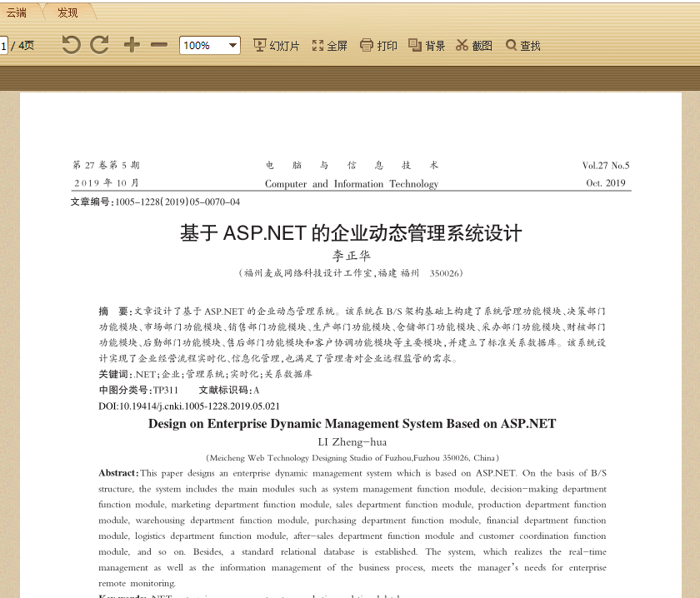Click the current page number box
Screen dimensions: 700x598
pos(3,46)
